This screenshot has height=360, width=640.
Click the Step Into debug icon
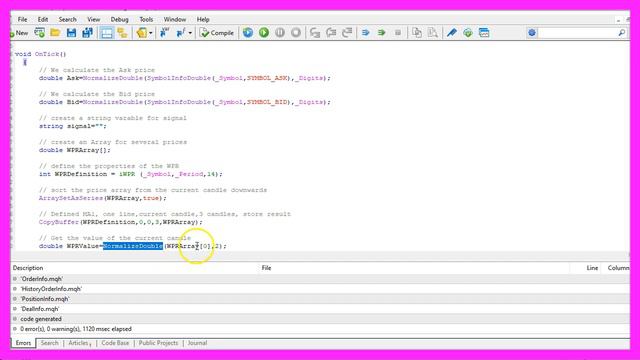tap(315, 33)
